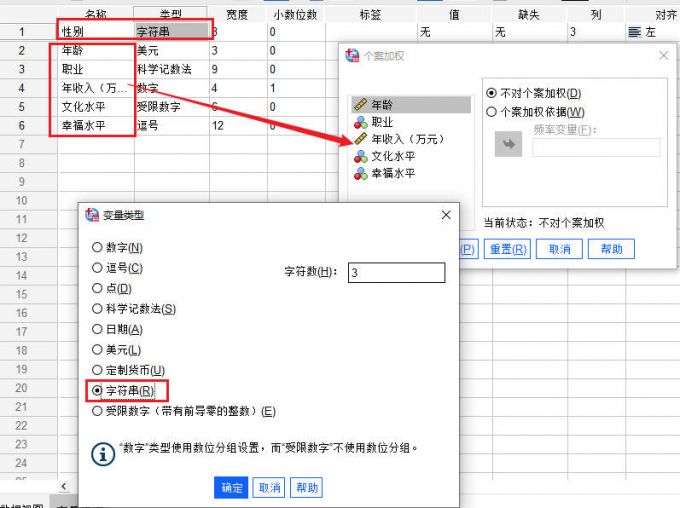Close the 个案加权 dialog
This screenshot has height=508, width=680.
pos(664,56)
